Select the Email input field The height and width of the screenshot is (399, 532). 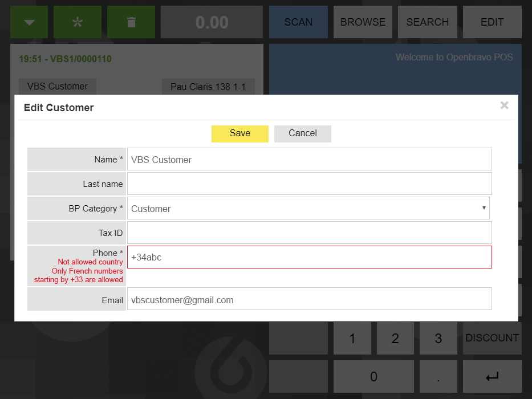pos(309,299)
